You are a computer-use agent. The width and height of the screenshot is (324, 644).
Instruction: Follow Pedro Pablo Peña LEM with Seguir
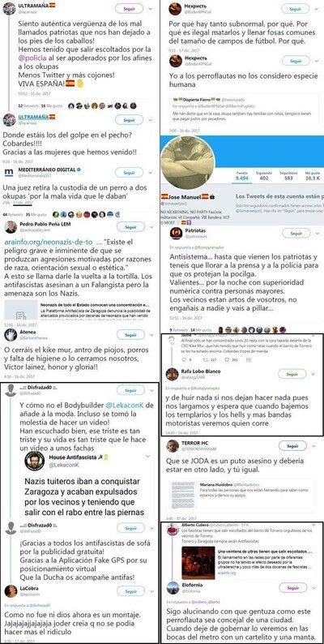point(130,226)
